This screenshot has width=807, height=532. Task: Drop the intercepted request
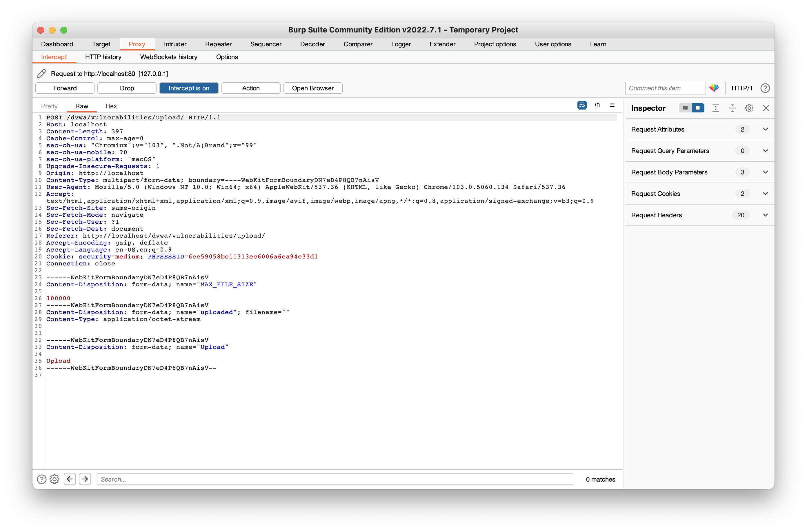tap(127, 88)
